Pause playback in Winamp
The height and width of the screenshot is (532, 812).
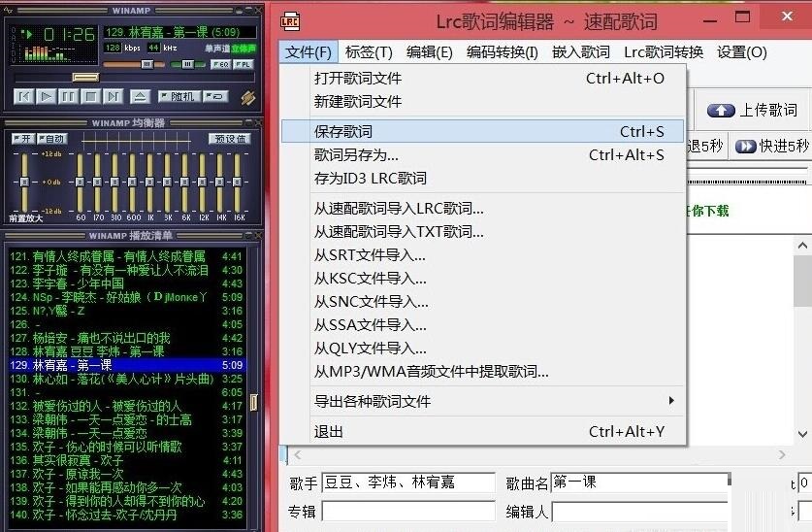(x=68, y=96)
